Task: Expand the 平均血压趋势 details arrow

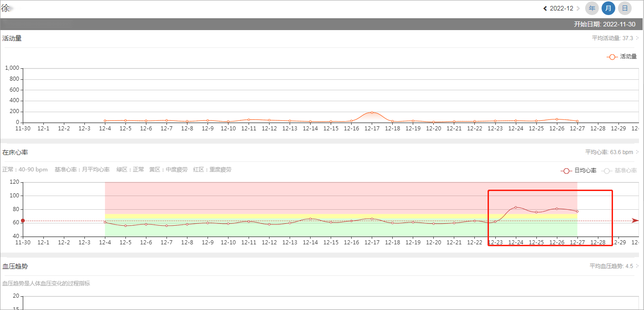Action: click(638, 266)
